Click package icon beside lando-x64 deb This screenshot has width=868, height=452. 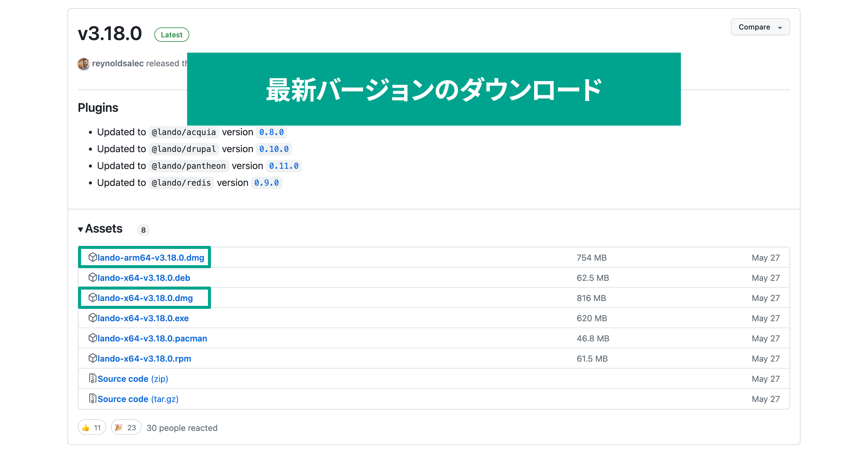click(x=93, y=277)
